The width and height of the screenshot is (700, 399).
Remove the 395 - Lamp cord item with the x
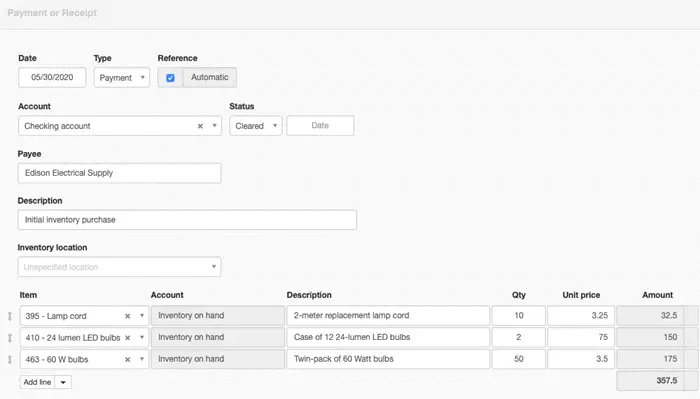[x=127, y=316]
